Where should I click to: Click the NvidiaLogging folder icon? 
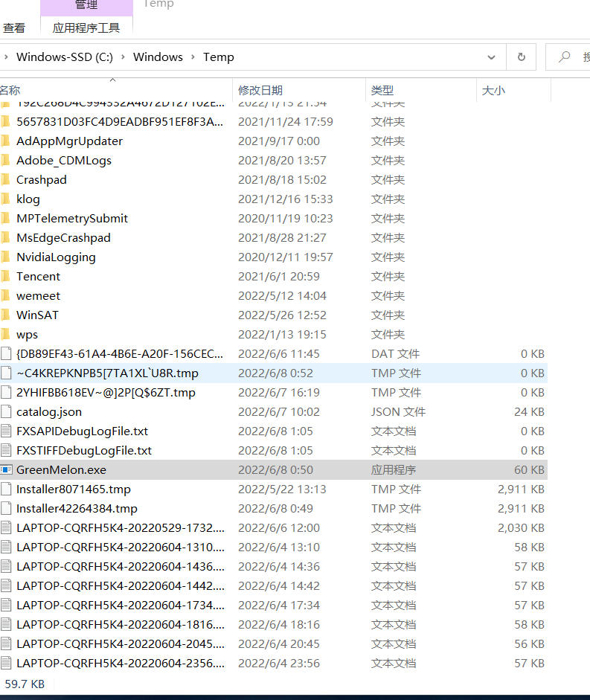pyautogui.click(x=5, y=257)
